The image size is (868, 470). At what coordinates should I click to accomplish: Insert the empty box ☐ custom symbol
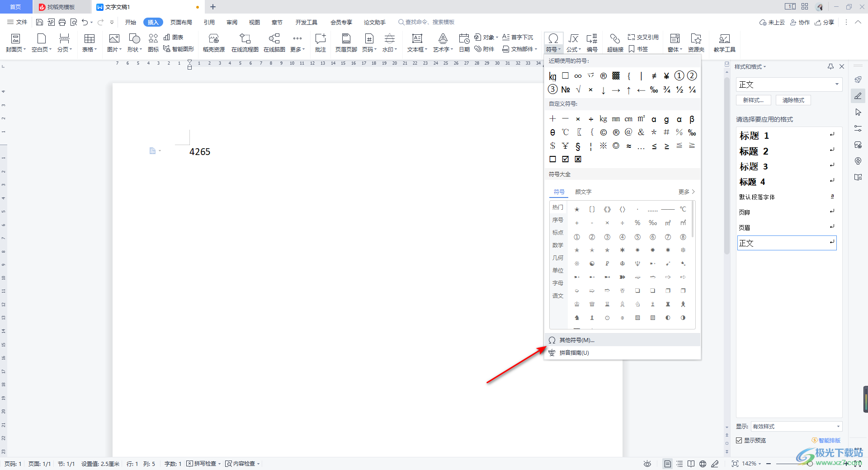pos(552,159)
